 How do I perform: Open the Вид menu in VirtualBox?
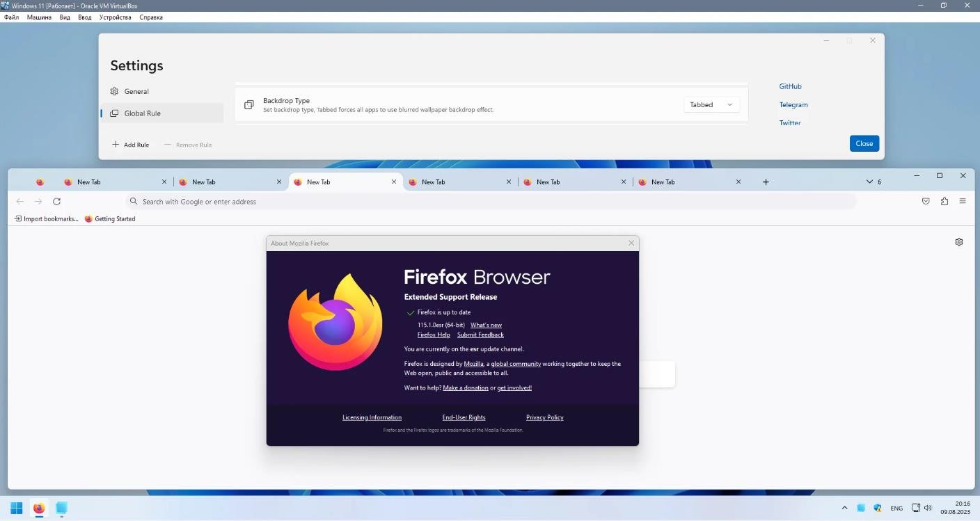pos(65,17)
